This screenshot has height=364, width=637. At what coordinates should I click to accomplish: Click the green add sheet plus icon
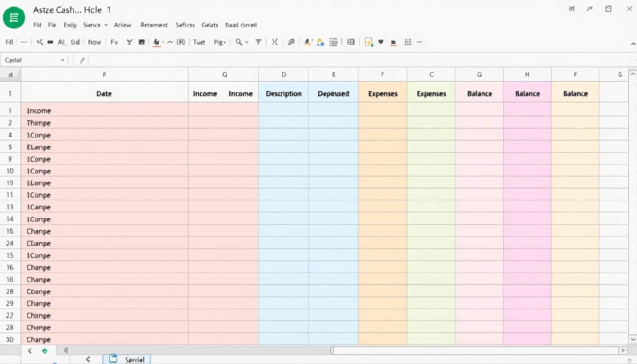click(x=45, y=351)
